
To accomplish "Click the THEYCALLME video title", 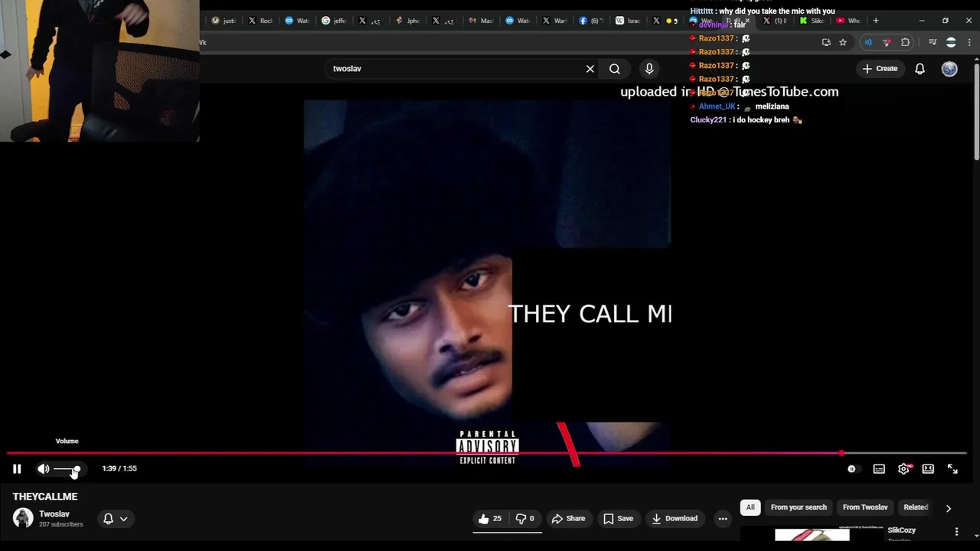I will pos(45,497).
